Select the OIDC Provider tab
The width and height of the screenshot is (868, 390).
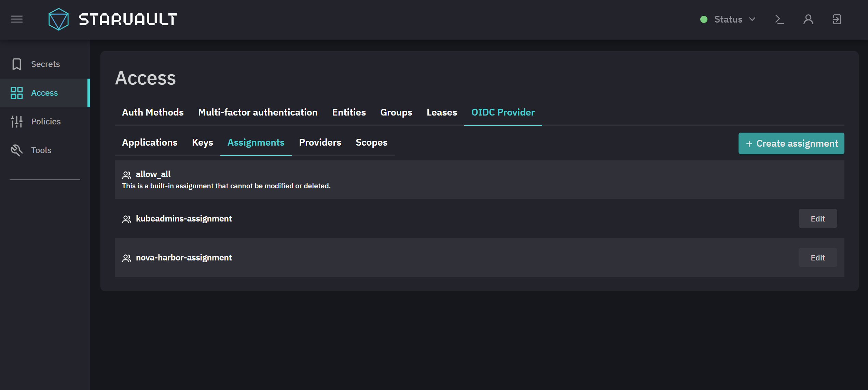(x=503, y=112)
